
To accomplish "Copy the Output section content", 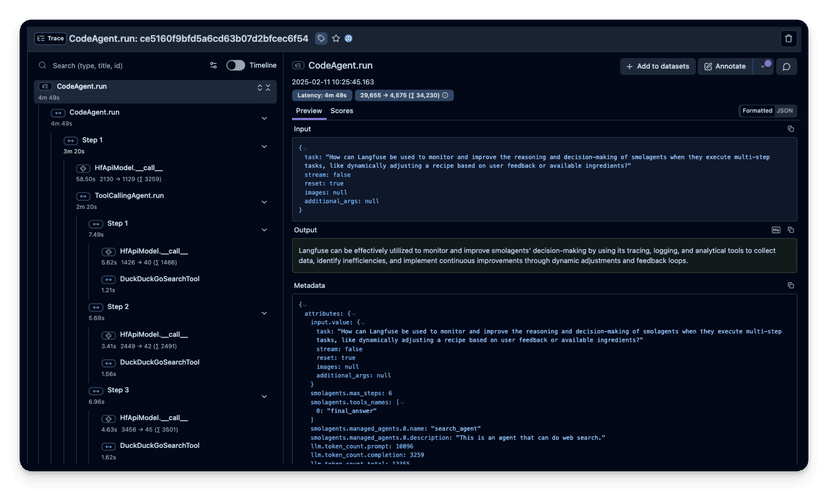I will 791,230.
